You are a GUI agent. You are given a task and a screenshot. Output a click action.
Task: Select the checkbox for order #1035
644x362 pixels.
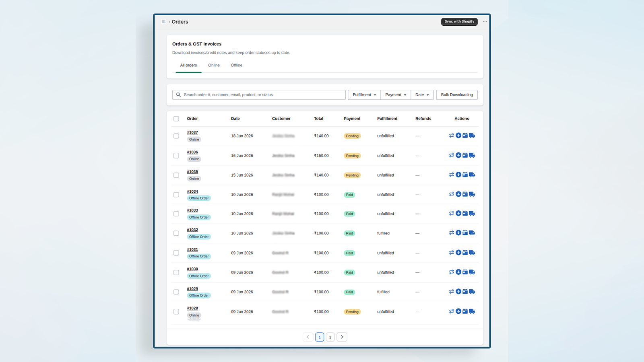pos(176,175)
